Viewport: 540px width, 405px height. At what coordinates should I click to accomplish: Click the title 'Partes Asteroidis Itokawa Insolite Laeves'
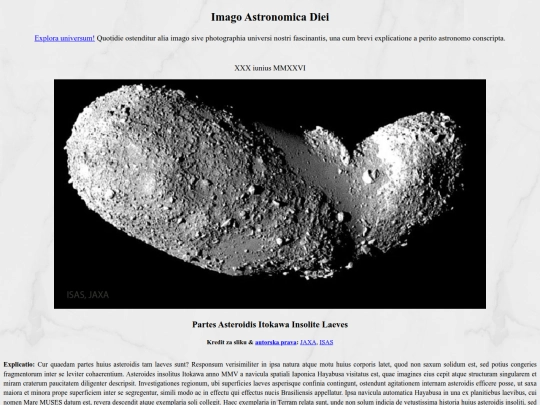[270, 324]
